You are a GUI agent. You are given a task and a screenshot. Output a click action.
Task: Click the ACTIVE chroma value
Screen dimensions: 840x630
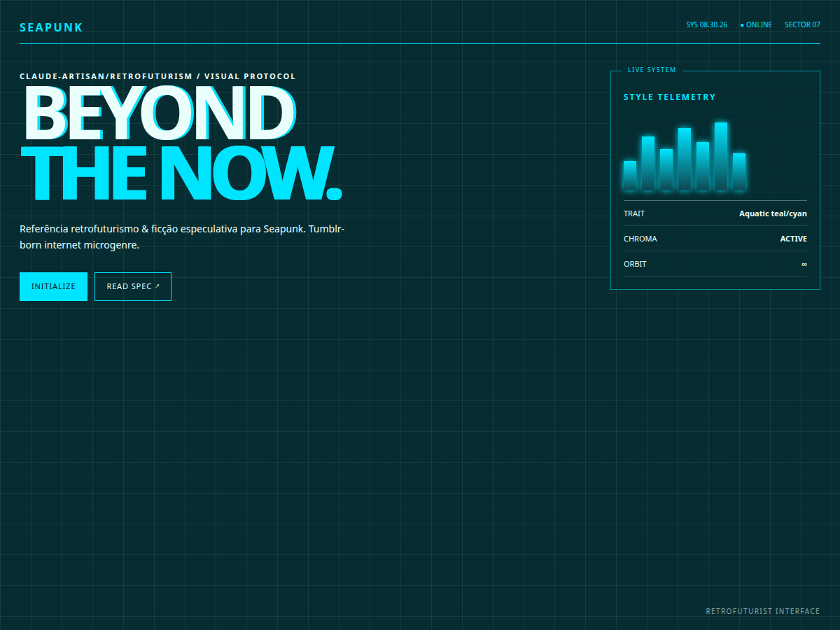coord(794,239)
